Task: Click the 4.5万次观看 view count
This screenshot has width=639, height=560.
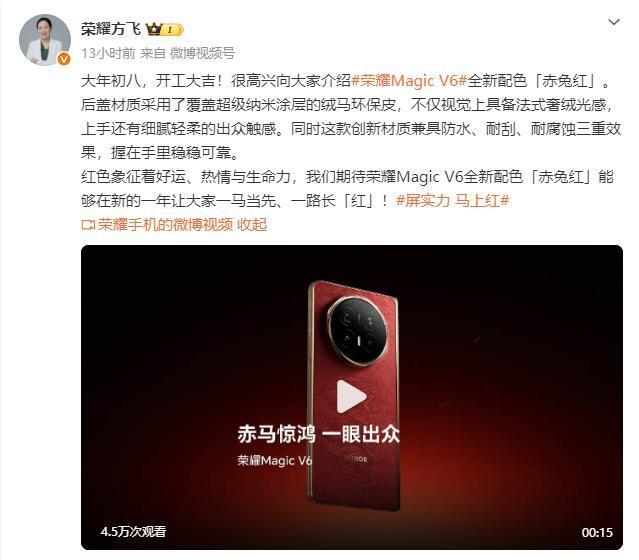Action: tap(133, 531)
